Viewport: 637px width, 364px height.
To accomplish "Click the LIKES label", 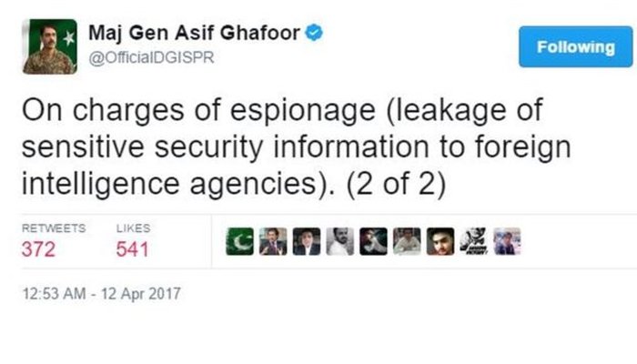I will point(133,229).
